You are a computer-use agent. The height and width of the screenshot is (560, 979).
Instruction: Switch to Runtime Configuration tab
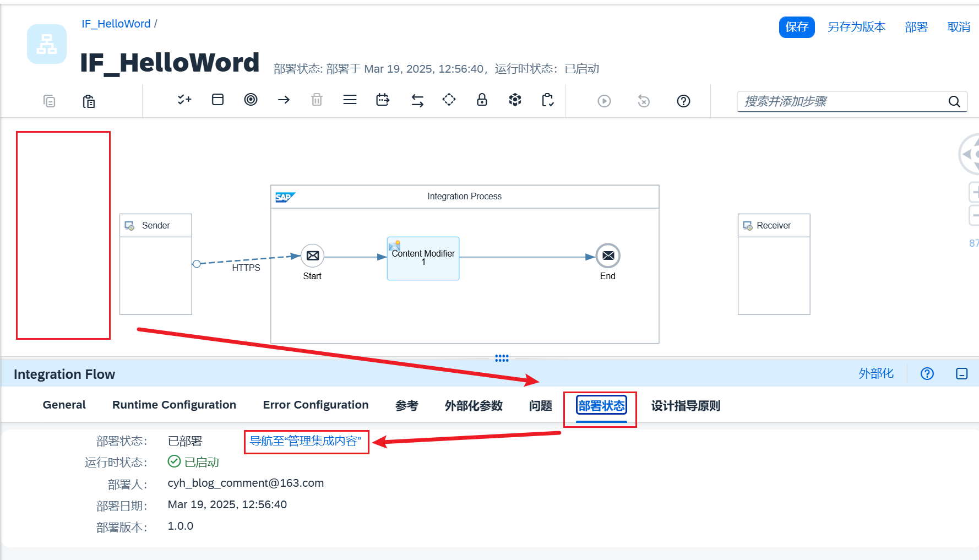[x=174, y=405]
